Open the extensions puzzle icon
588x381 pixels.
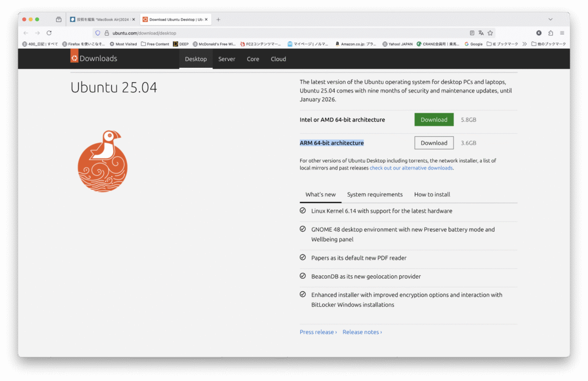[x=551, y=33]
